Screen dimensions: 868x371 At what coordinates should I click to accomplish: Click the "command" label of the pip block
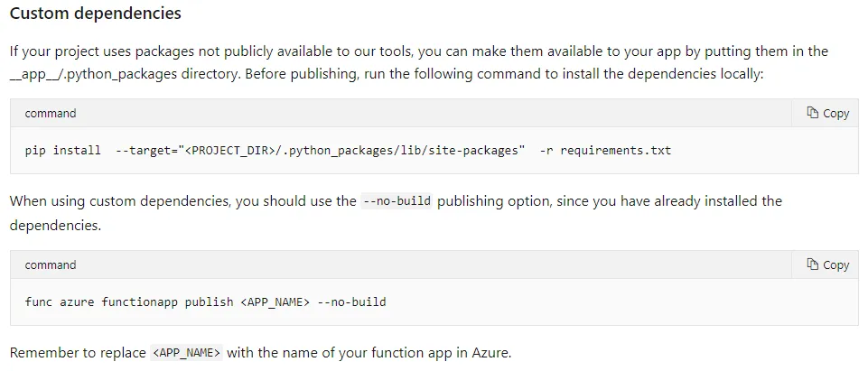click(51, 114)
